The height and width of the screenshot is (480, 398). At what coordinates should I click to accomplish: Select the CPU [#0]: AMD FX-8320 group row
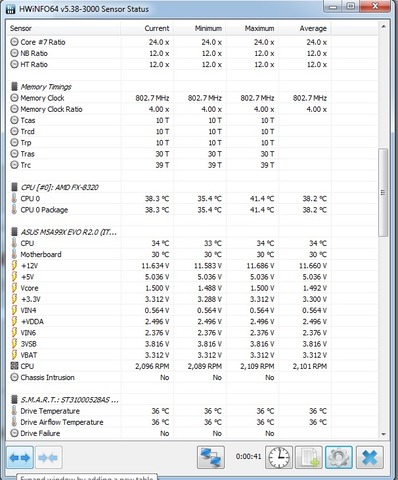point(193,187)
